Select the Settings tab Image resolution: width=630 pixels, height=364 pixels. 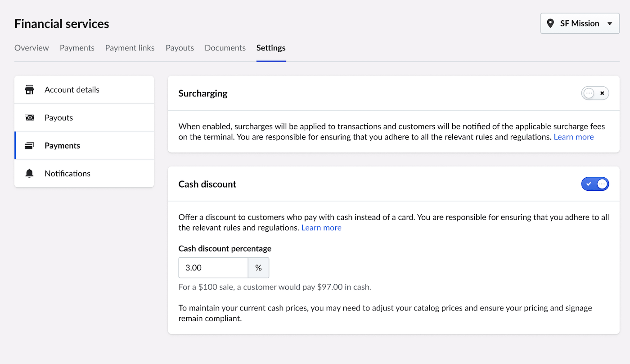271,48
